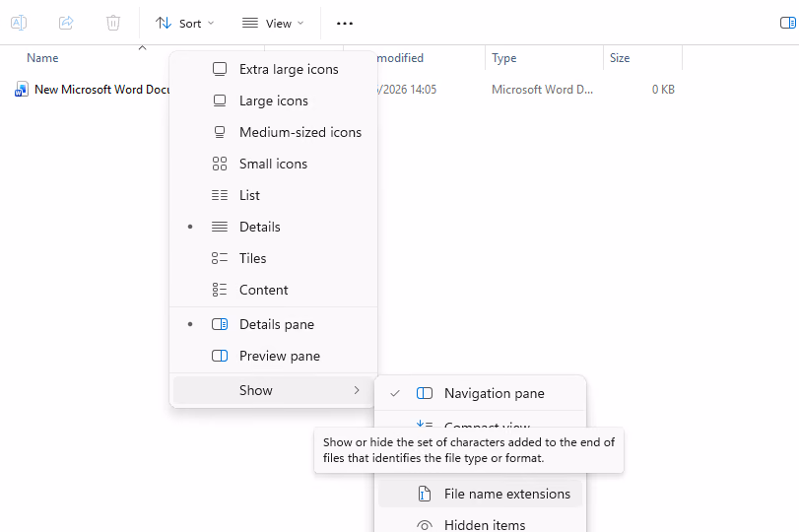Select the Details view option
The image size is (799, 532).
click(273, 228)
